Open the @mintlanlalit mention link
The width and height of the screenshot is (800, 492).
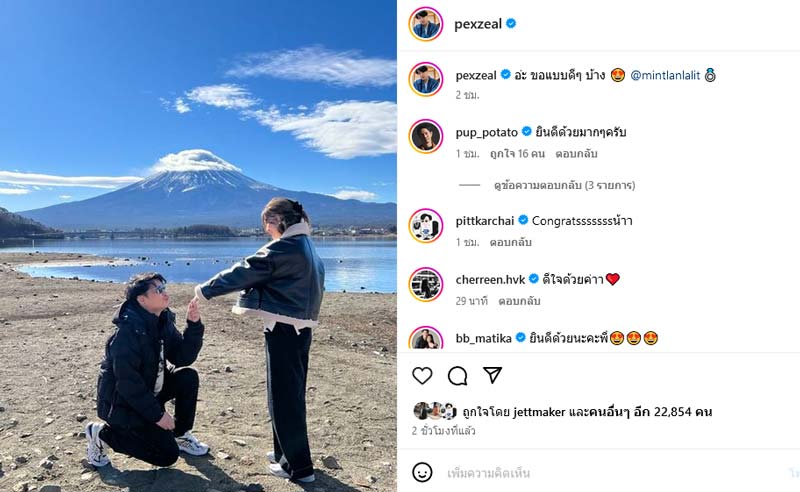665,76
